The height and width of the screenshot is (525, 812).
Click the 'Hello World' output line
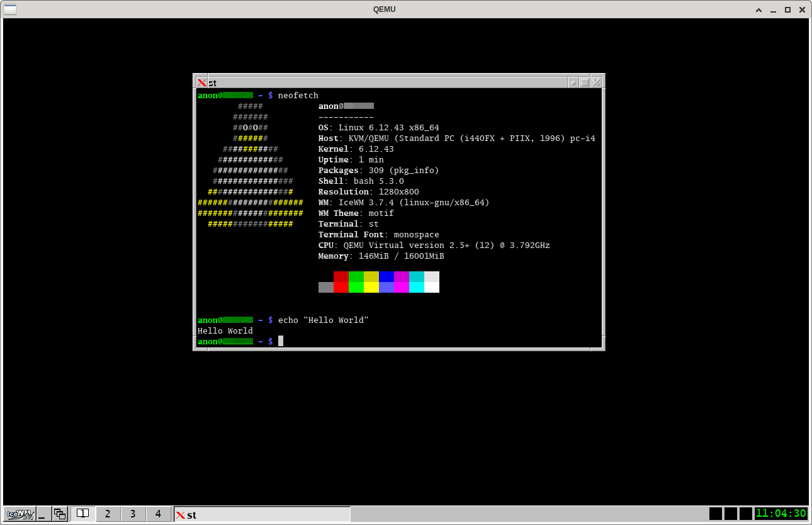click(225, 331)
